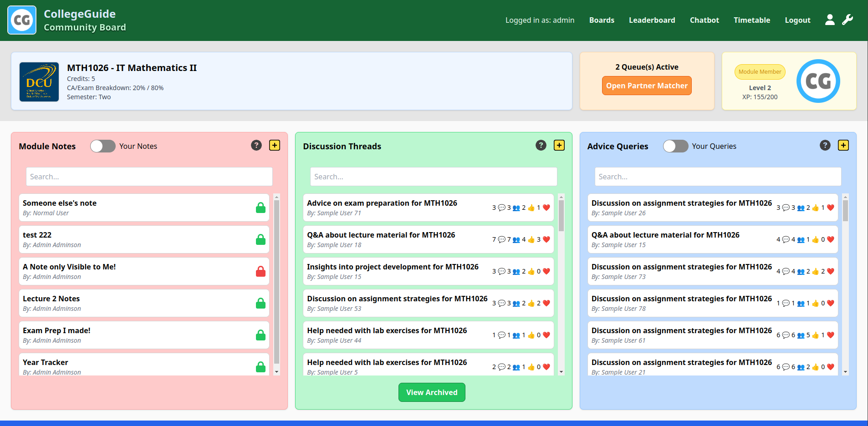Open the Q&A query by Sample User 15

713,239
